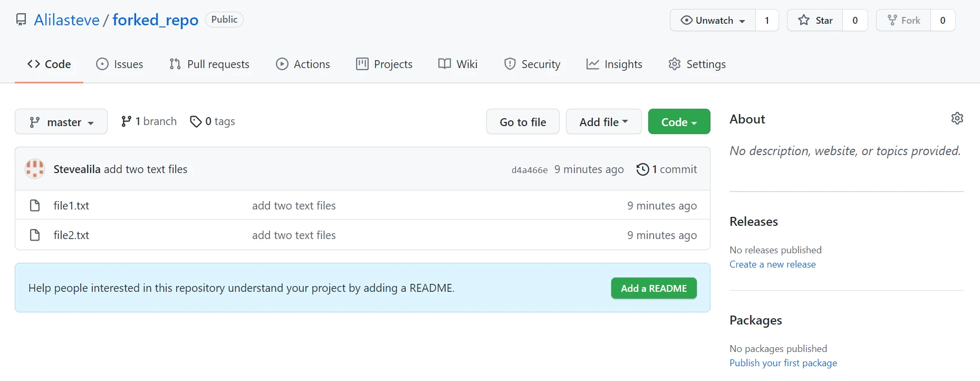Click the commit history clock icon
The width and height of the screenshot is (980, 381).
point(642,169)
